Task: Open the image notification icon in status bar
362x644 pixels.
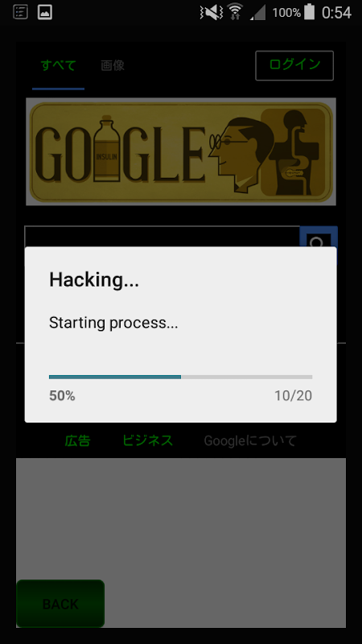Action: pyautogui.click(x=45, y=12)
